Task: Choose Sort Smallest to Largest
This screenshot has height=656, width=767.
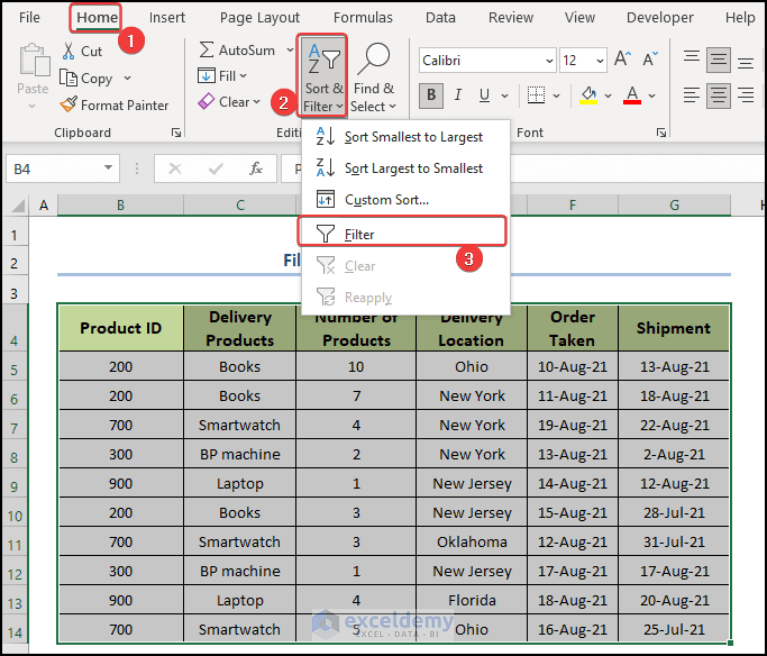Action: point(405,137)
